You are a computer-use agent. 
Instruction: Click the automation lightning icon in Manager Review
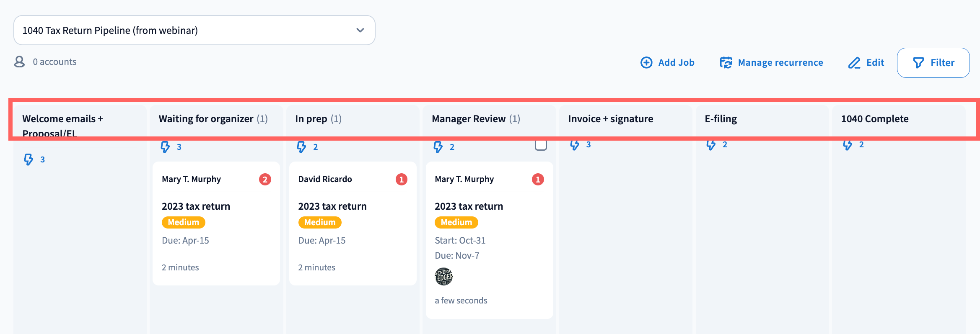coord(438,147)
